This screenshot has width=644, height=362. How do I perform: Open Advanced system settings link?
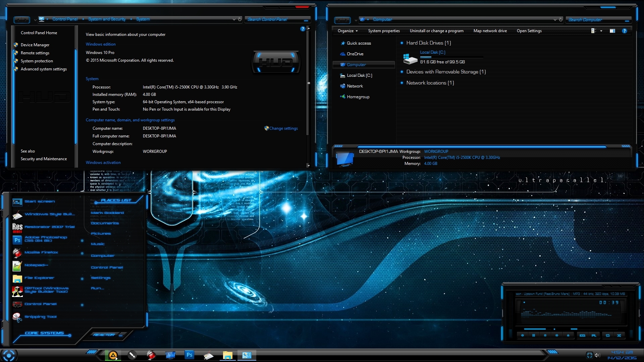pos(43,68)
